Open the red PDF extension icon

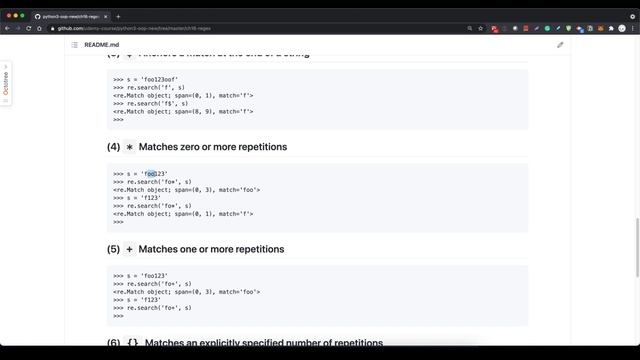(x=494, y=29)
